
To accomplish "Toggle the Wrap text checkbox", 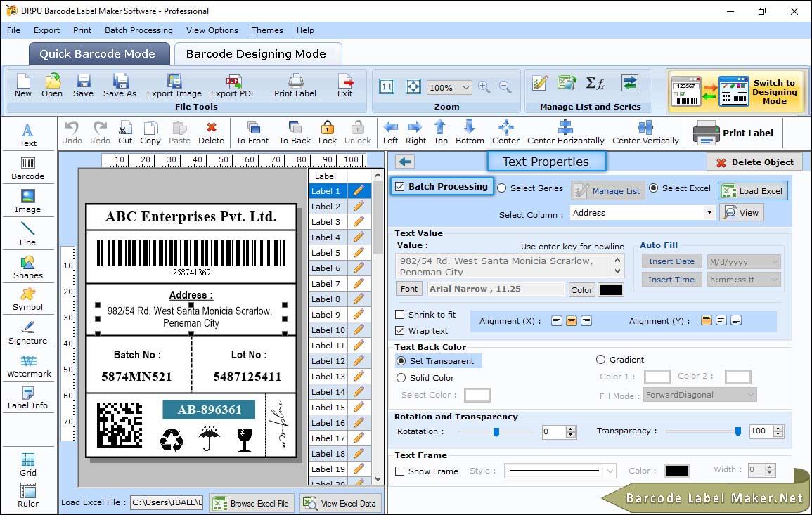I will pos(400,331).
